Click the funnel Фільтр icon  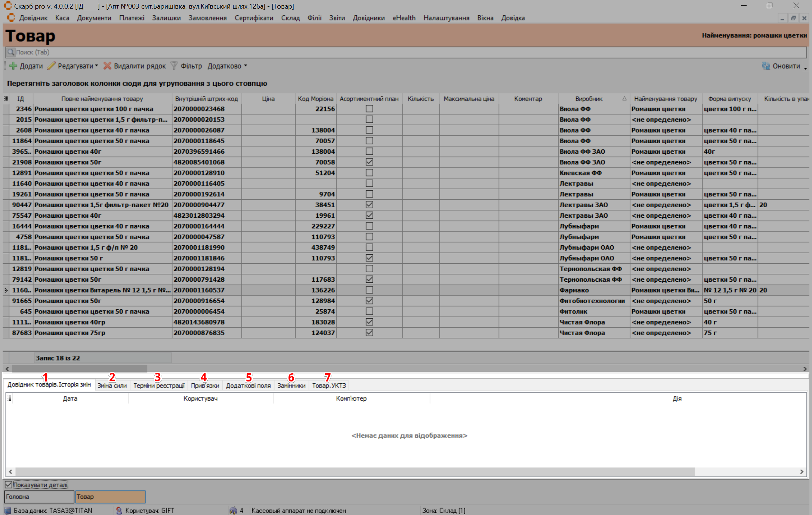pyautogui.click(x=174, y=66)
